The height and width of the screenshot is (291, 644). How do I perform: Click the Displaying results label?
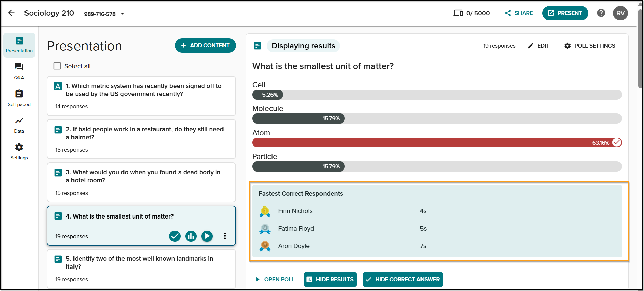[x=303, y=46]
